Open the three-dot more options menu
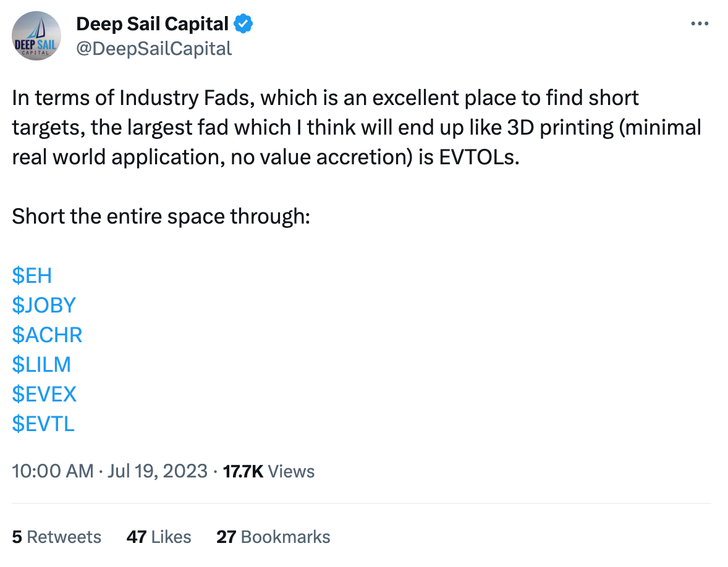Screen dimensions: 728x567 (x=700, y=23)
